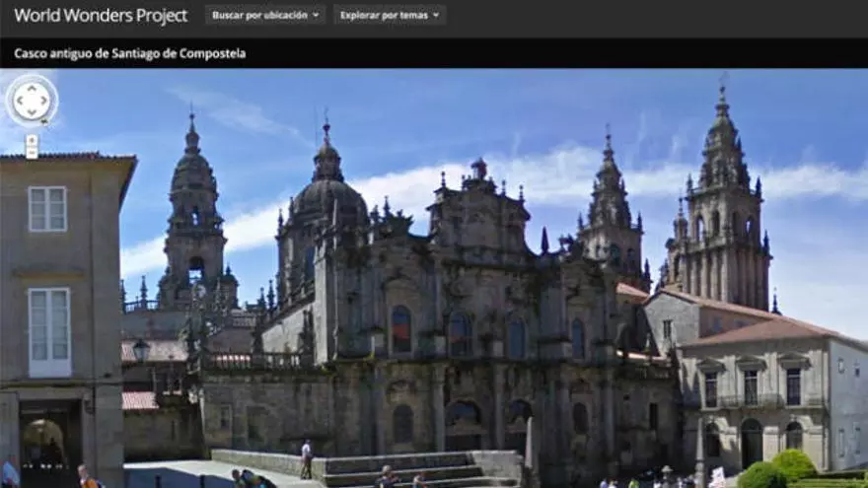Click the World Wonders Project logo
Image resolution: width=868 pixels, height=488 pixels.
click(x=101, y=16)
